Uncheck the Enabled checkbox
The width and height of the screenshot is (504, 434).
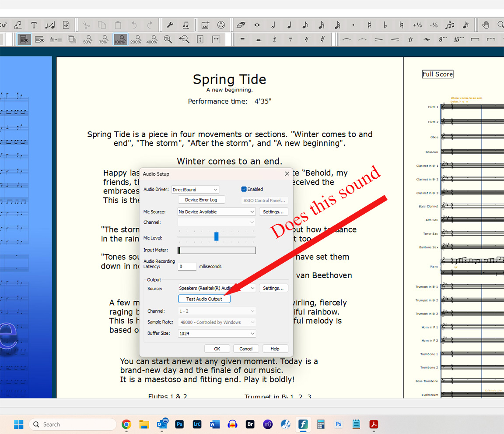244,189
